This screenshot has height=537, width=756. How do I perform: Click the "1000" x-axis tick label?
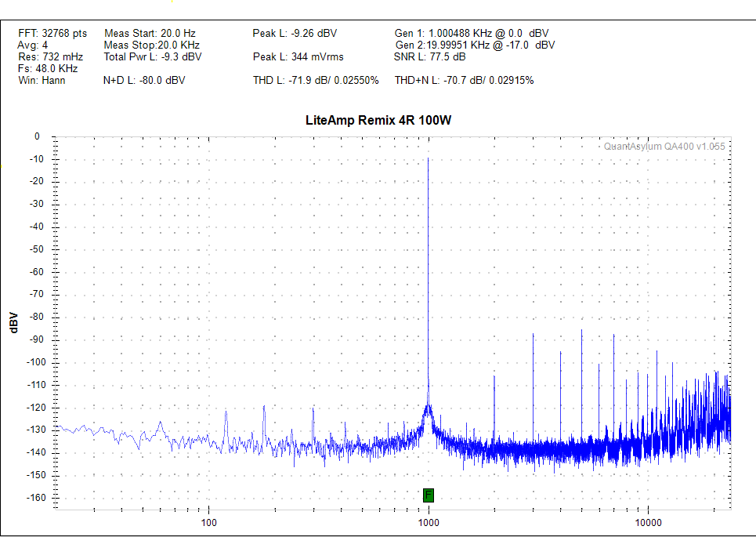point(429,523)
